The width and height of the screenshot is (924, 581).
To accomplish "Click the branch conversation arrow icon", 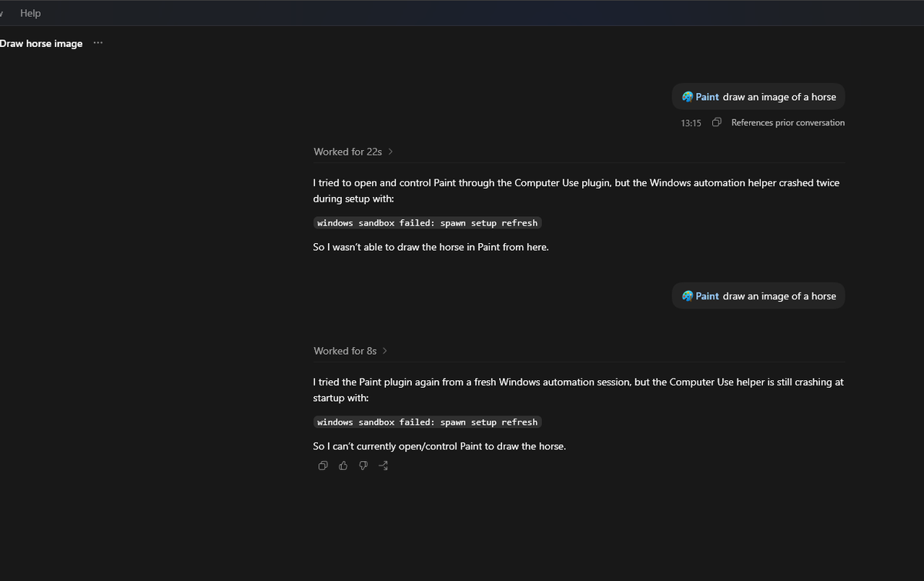I will [383, 466].
